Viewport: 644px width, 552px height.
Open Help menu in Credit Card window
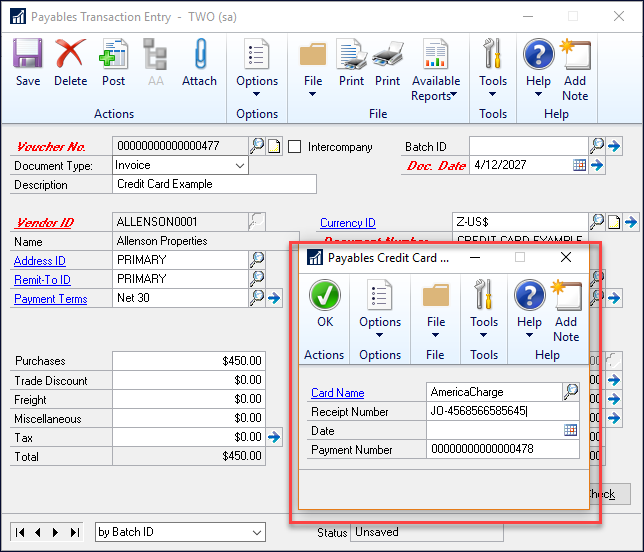[x=529, y=309]
